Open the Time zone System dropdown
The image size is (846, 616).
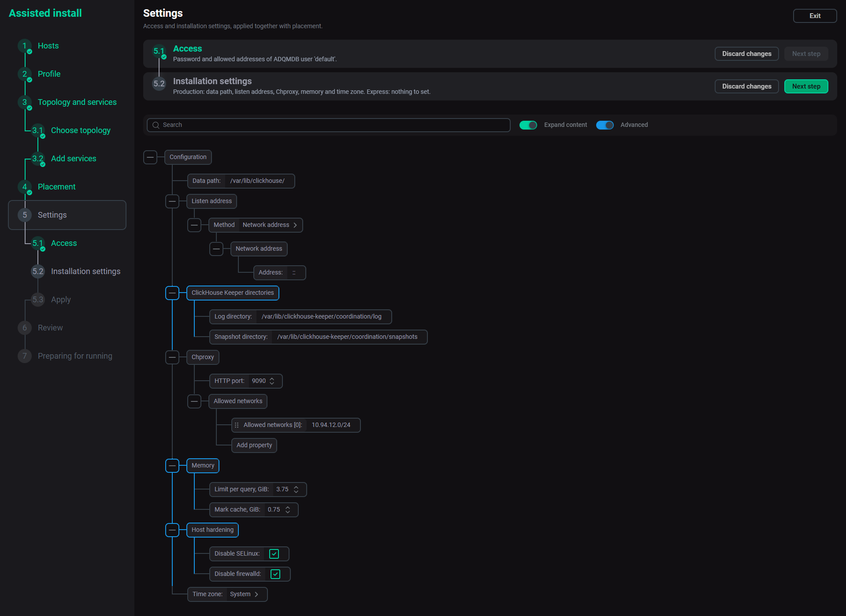247,594
